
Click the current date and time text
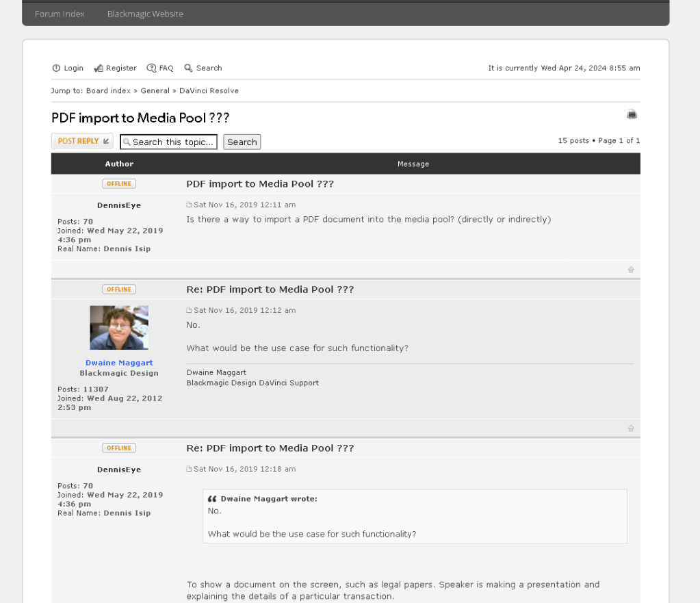564,68
